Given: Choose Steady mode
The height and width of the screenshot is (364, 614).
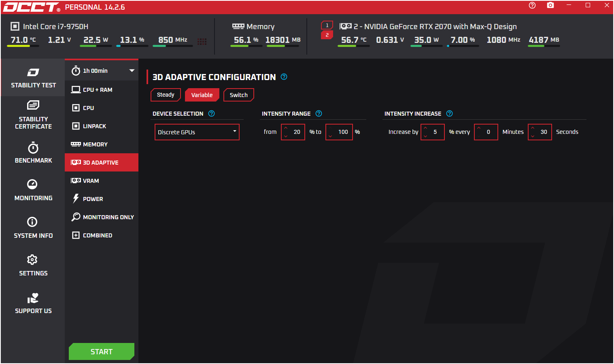Looking at the screenshot, I should point(166,95).
